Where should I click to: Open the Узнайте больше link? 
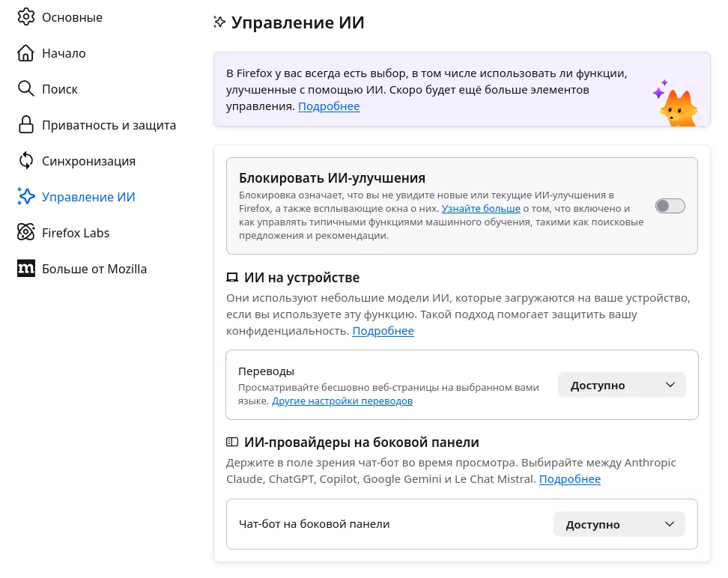[481, 208]
